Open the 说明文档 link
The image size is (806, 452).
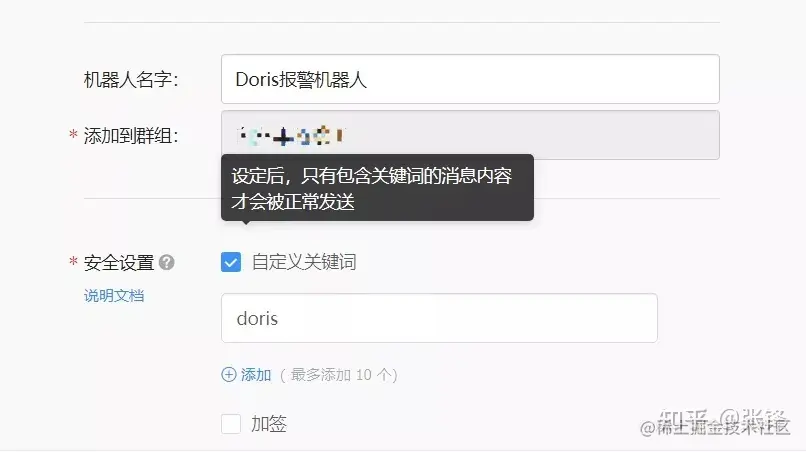click(114, 296)
